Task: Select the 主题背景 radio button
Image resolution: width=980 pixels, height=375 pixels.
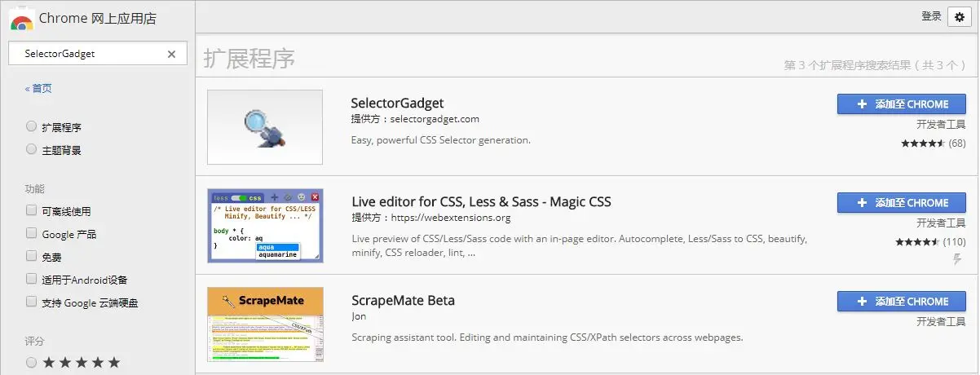Action: 31,149
